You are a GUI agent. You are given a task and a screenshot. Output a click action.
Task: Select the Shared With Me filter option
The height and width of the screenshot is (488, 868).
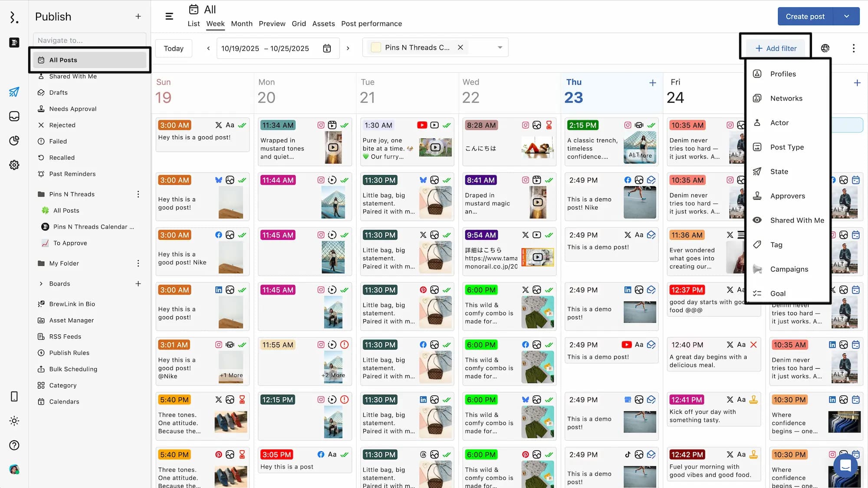pos(796,220)
